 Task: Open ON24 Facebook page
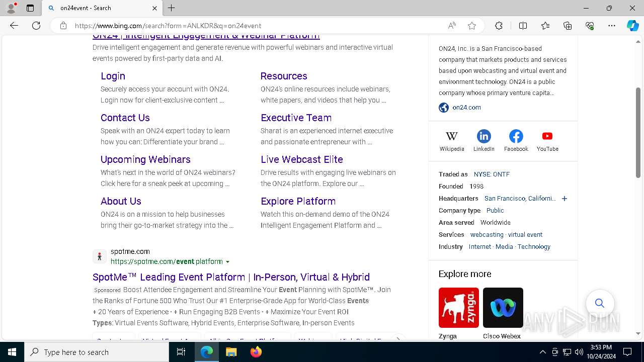pyautogui.click(x=516, y=141)
